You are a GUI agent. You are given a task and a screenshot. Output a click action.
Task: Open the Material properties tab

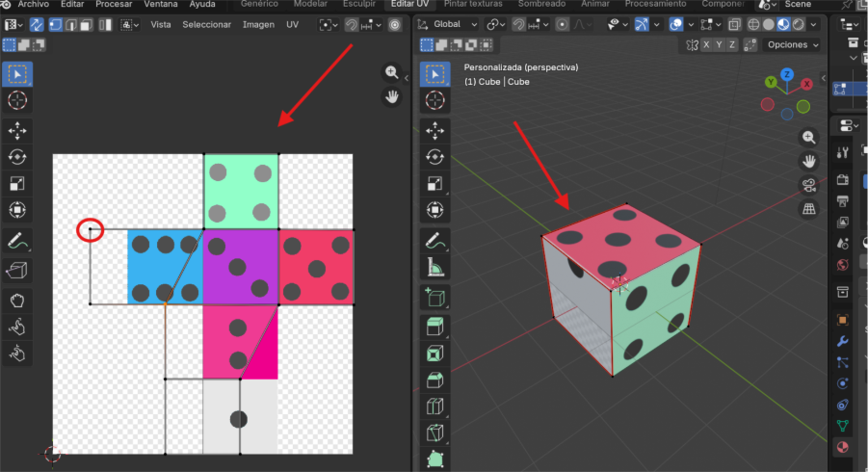click(x=842, y=447)
